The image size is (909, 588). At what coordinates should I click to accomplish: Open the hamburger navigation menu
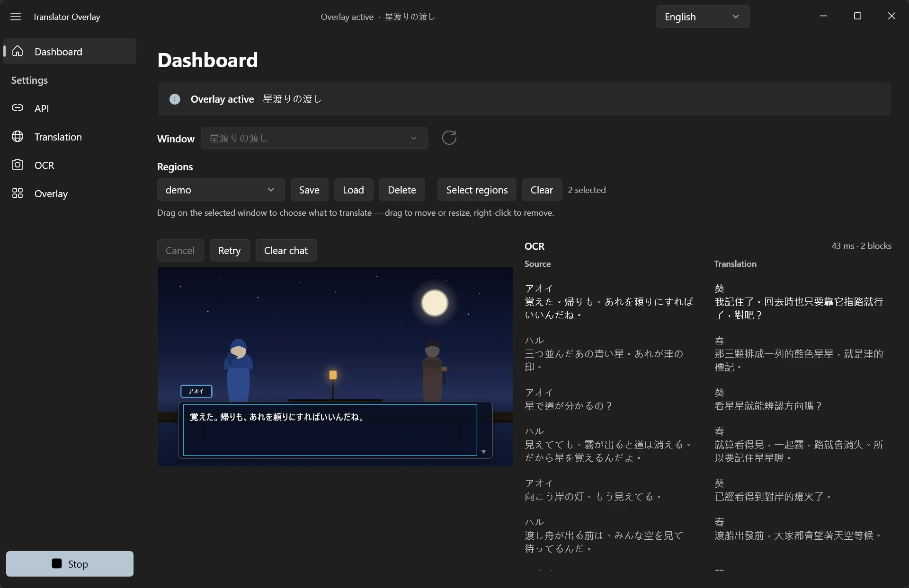point(16,17)
